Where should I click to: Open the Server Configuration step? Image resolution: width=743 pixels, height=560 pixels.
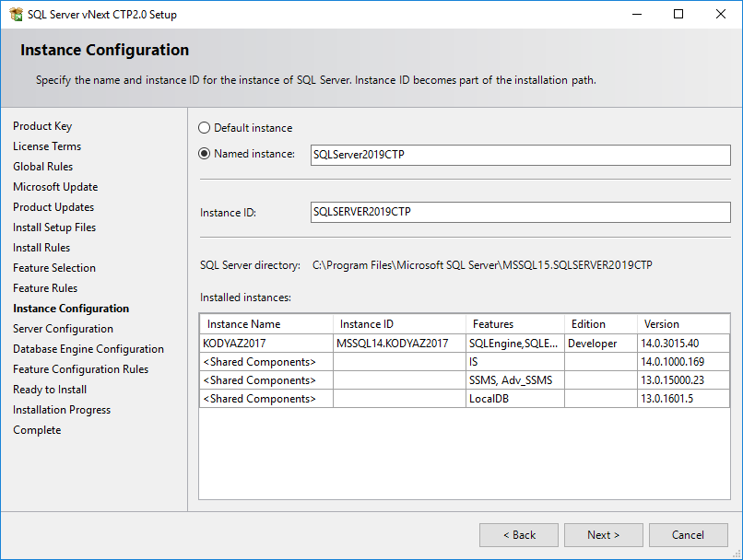(x=63, y=329)
